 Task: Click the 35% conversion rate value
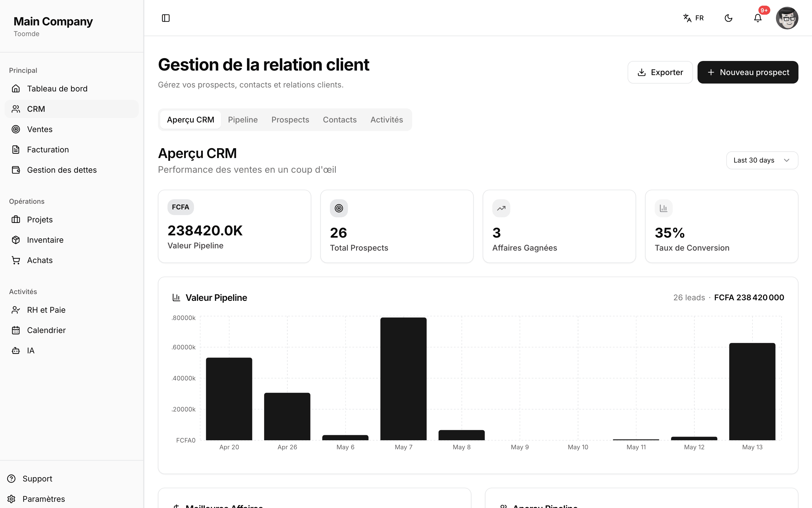[x=670, y=233]
